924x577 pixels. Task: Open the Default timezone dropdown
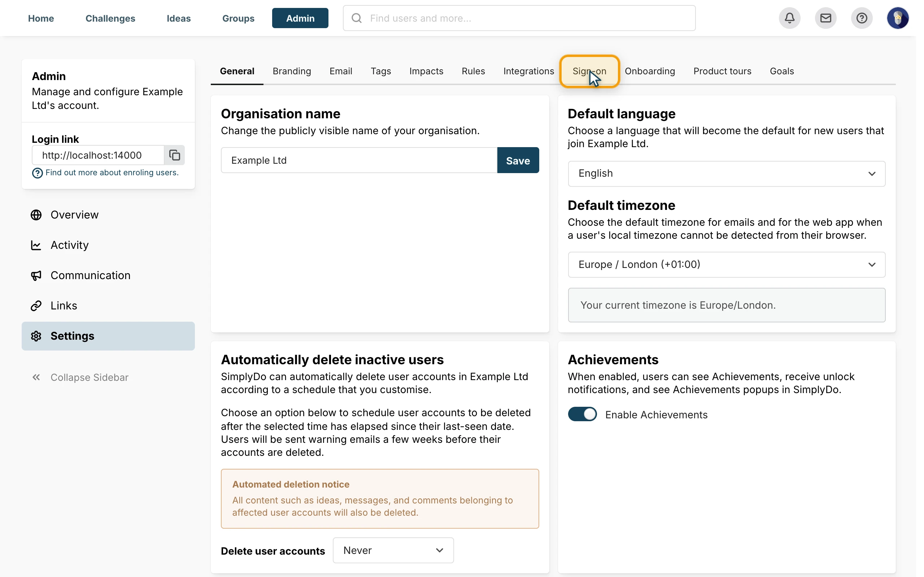pos(727,264)
